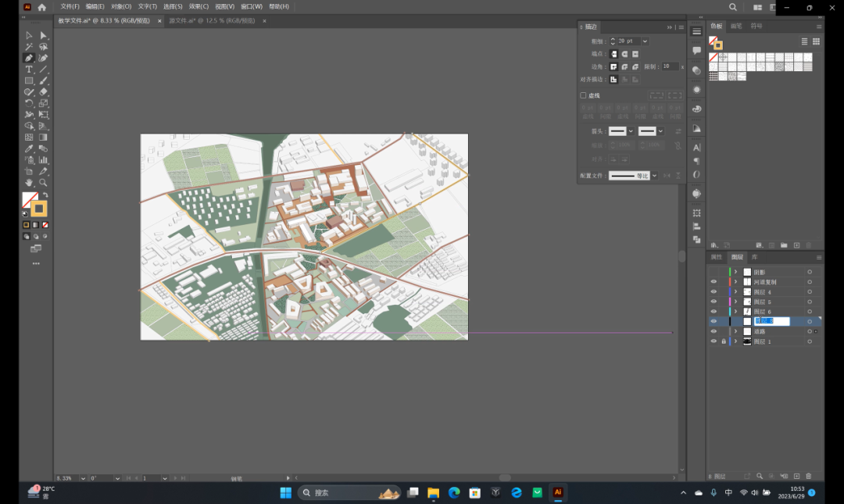The height and width of the screenshot is (504, 844).
Task: Unlock the 图层 1 layer
Action: (724, 341)
